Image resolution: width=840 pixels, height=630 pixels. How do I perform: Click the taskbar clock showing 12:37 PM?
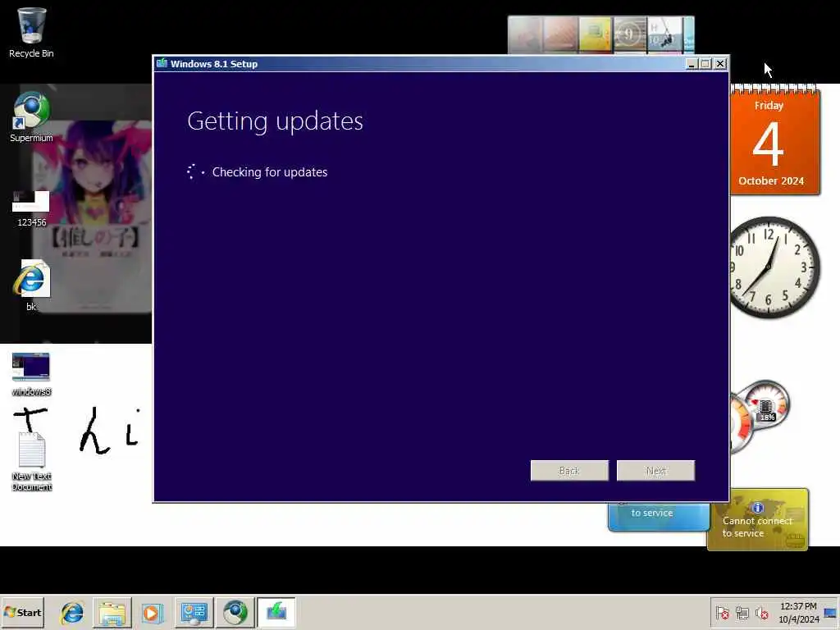[798, 612]
